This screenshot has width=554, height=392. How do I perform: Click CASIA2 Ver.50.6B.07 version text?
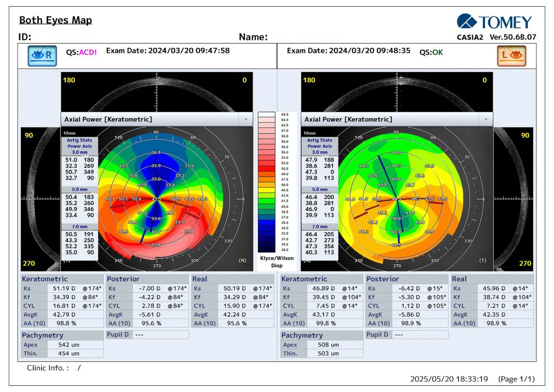point(496,37)
